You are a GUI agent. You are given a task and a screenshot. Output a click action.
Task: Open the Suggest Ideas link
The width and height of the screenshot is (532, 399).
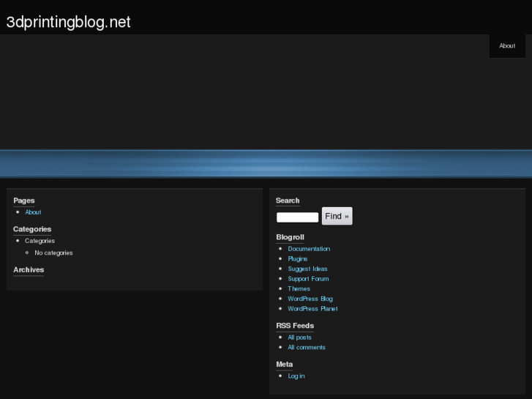tap(307, 269)
